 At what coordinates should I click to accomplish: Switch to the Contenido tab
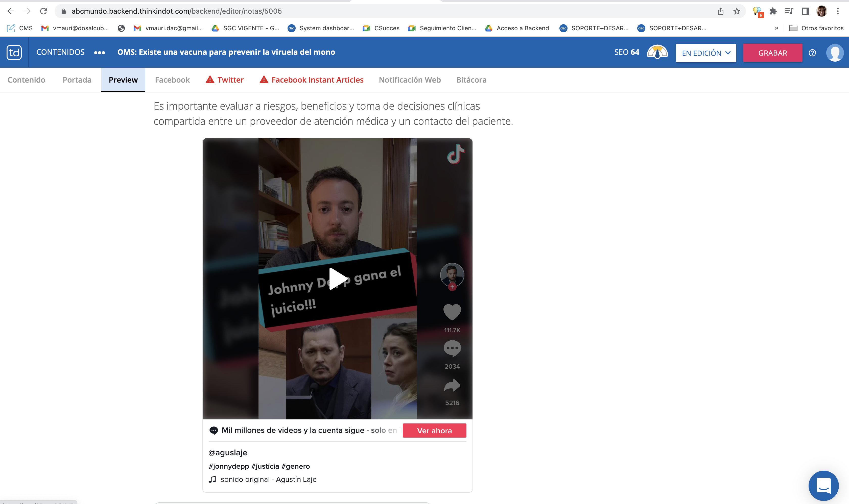pyautogui.click(x=27, y=80)
